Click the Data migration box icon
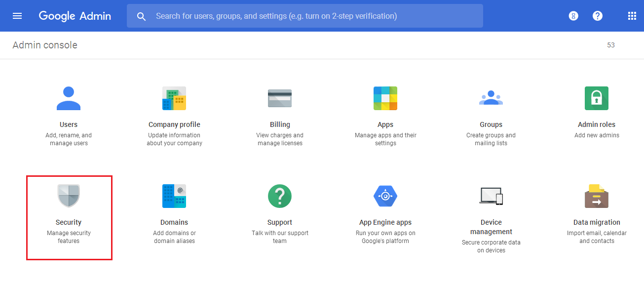 pyautogui.click(x=597, y=196)
